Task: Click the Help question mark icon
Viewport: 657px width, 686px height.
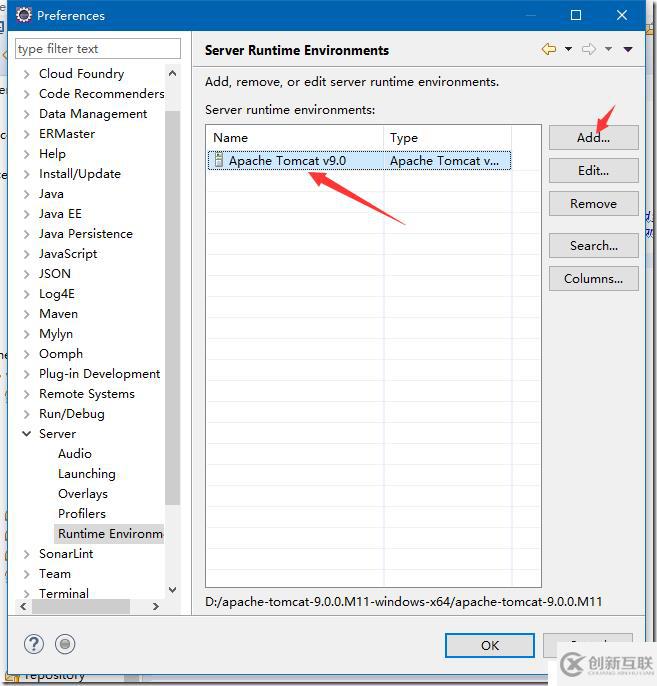Action: 34,644
